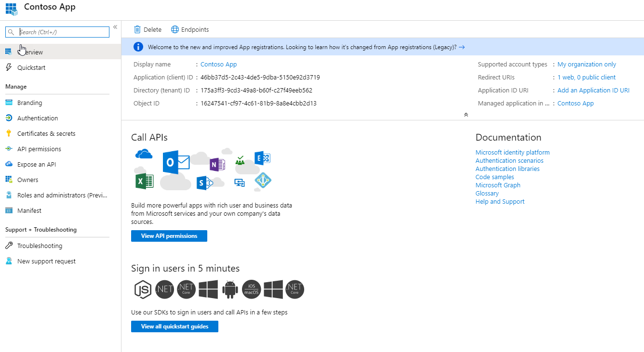The width and height of the screenshot is (644, 352).
Task: Click the Branding icon in Manage section
Action: (8, 103)
